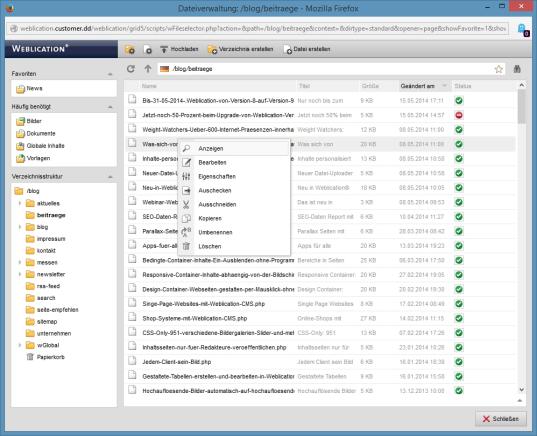Open the News favorite folder

(29, 89)
